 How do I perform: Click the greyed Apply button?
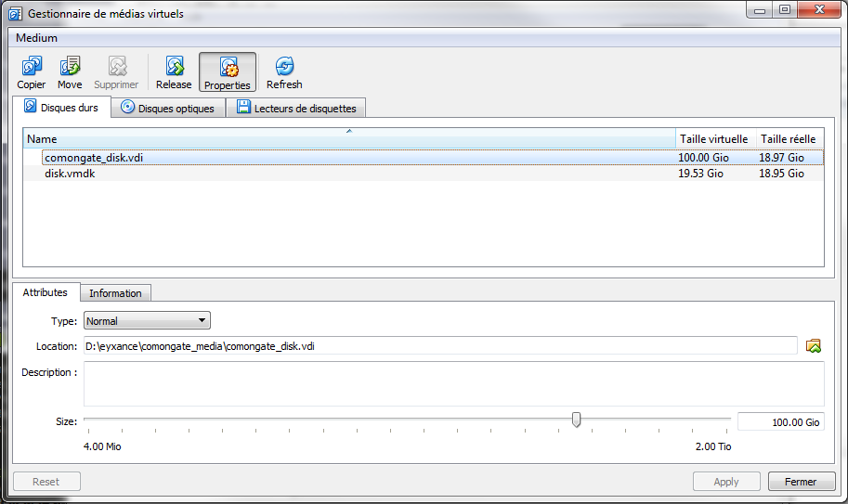726,482
